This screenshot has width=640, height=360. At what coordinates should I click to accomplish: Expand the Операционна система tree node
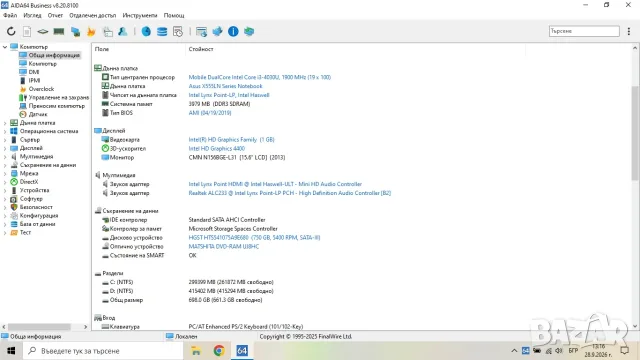(x=5, y=131)
